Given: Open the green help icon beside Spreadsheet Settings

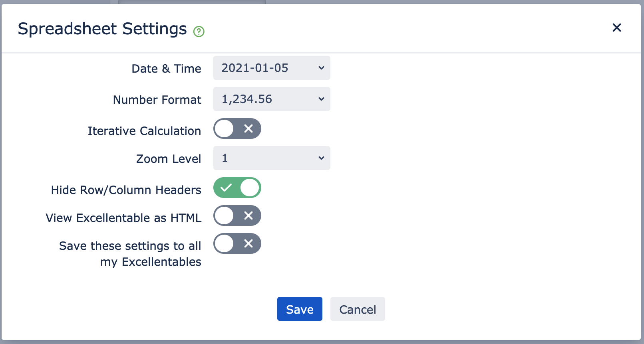Looking at the screenshot, I should 199,31.
